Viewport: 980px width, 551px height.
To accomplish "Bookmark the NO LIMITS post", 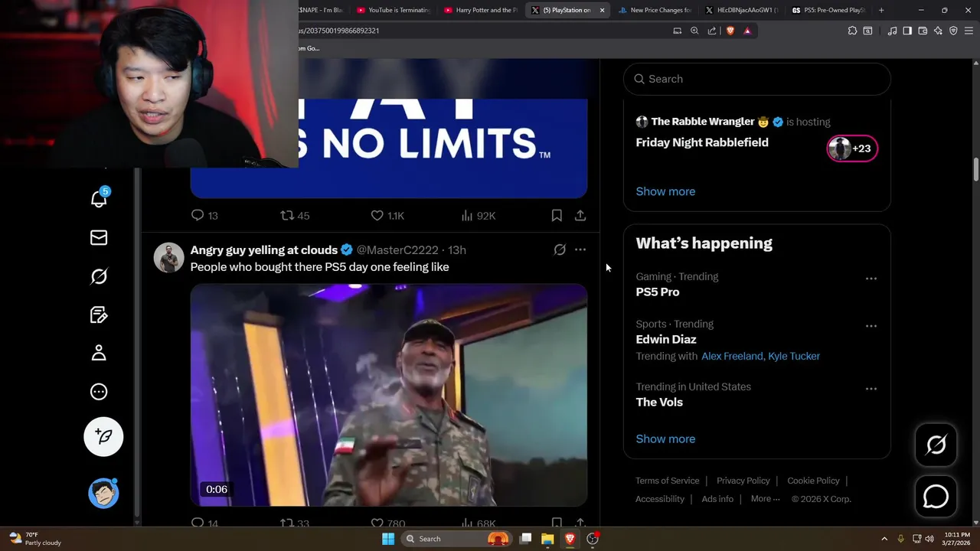I will pyautogui.click(x=557, y=216).
